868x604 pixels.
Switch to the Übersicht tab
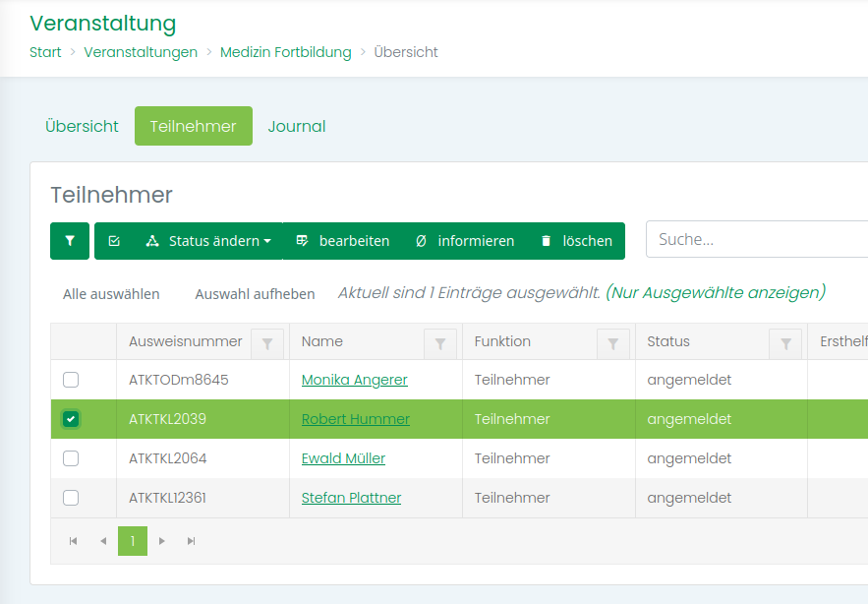click(x=82, y=126)
